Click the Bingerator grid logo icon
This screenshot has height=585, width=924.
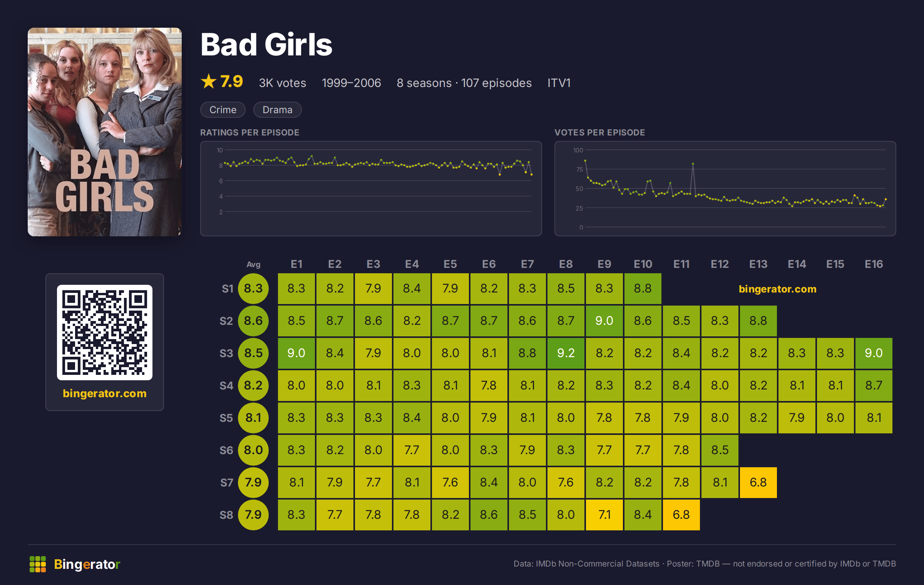click(38, 564)
